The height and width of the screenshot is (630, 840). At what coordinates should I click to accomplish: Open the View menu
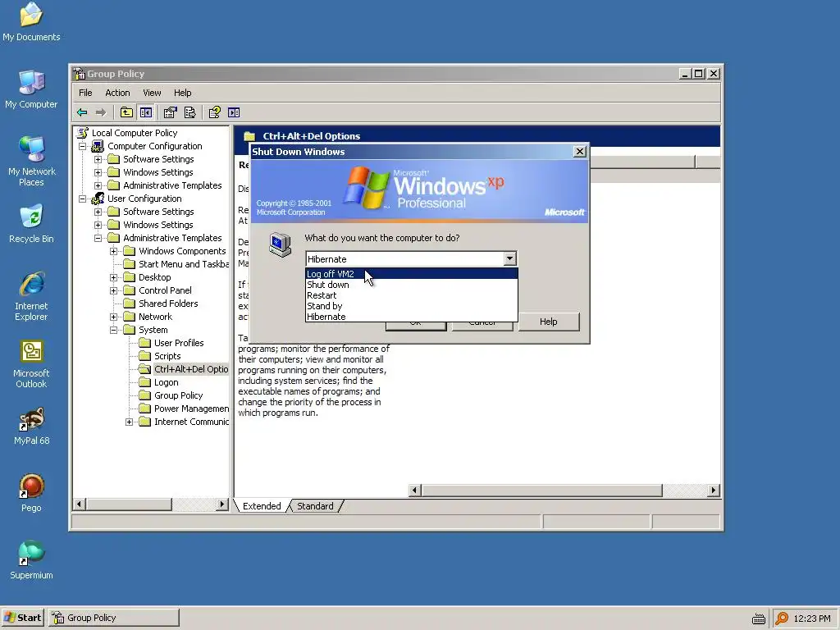(152, 93)
